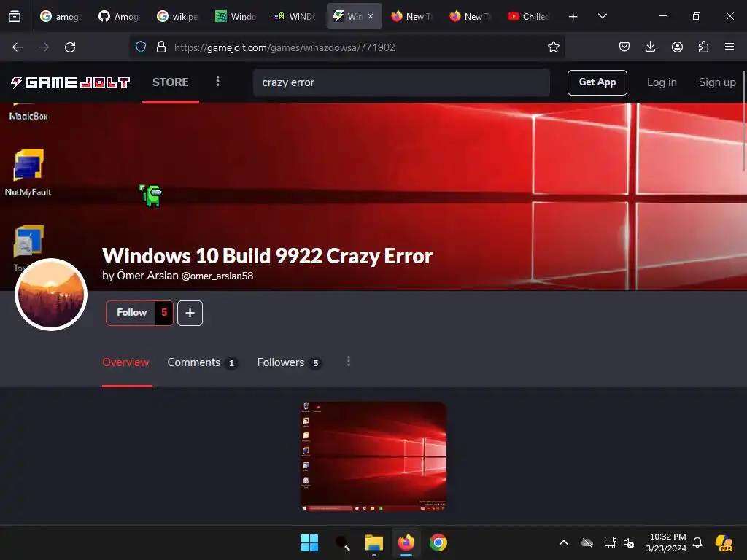Click the Log in link
This screenshot has height=560, width=747.
pyautogui.click(x=662, y=82)
